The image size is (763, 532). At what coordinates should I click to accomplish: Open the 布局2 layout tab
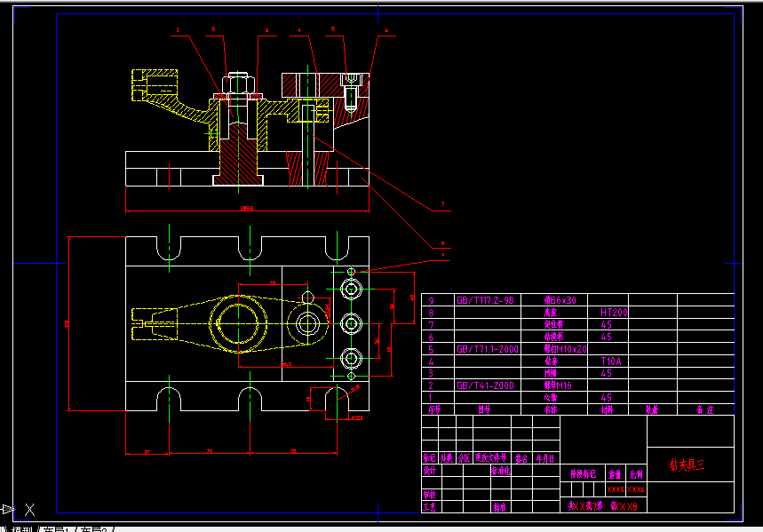[93, 529]
